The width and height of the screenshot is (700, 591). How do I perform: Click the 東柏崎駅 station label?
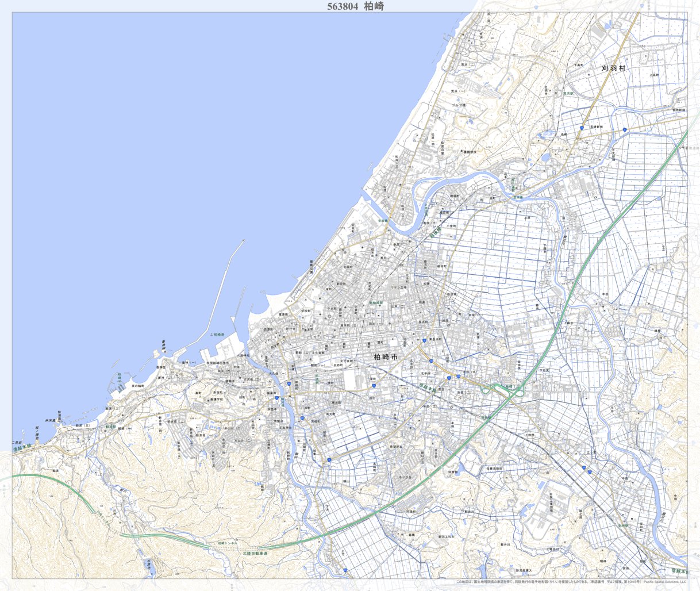coord(376,302)
